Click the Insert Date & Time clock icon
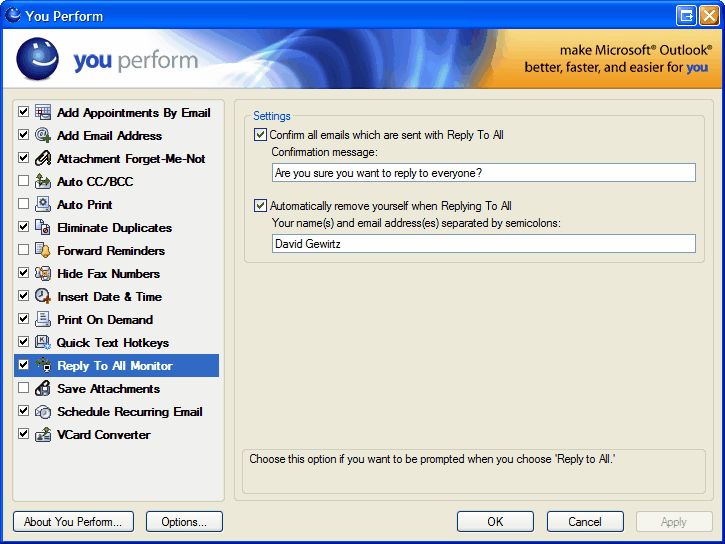725x544 pixels. tap(43, 297)
